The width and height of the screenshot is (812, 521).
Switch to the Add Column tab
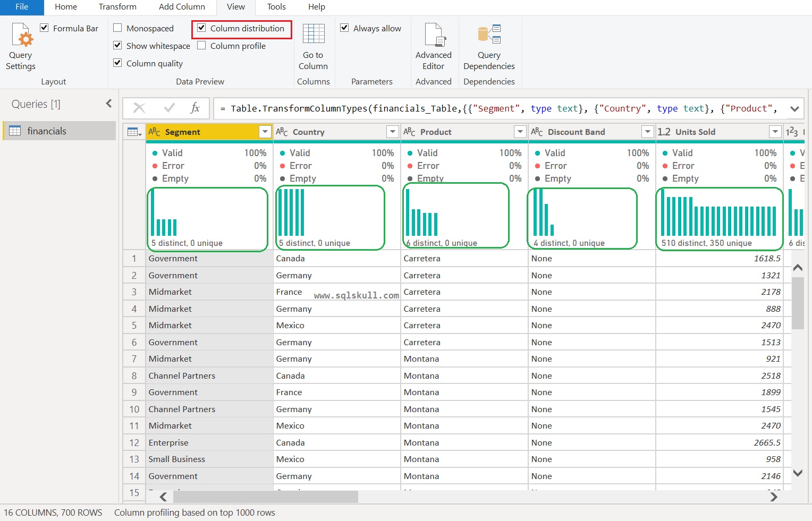[x=182, y=7]
